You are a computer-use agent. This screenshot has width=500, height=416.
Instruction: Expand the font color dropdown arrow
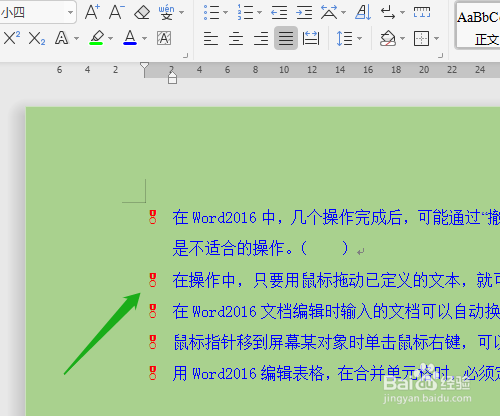[x=144, y=38]
